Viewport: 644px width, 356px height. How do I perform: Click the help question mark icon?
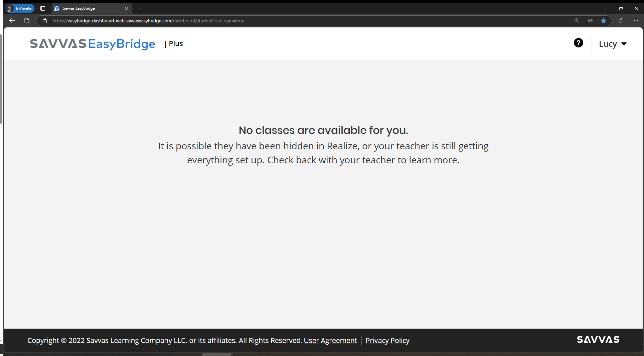point(579,43)
